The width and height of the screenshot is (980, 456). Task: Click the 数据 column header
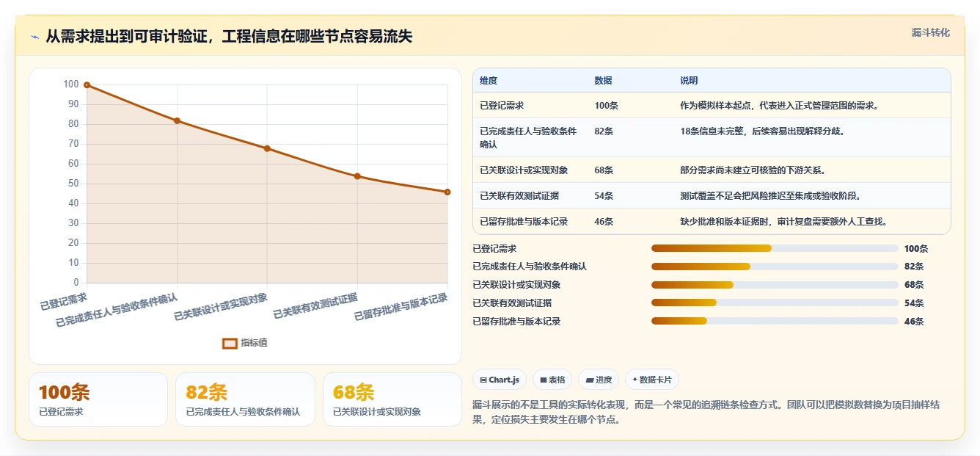(x=603, y=81)
